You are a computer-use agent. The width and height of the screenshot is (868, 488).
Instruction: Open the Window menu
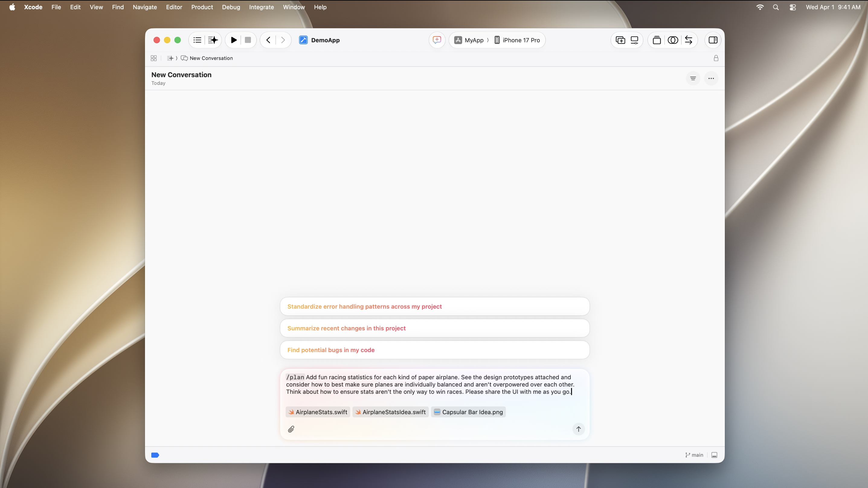pos(294,7)
